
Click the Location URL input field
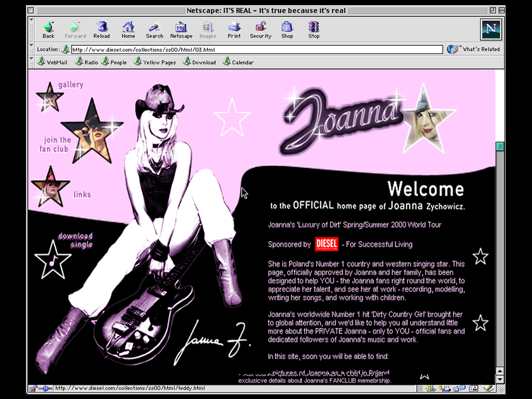pos(257,49)
